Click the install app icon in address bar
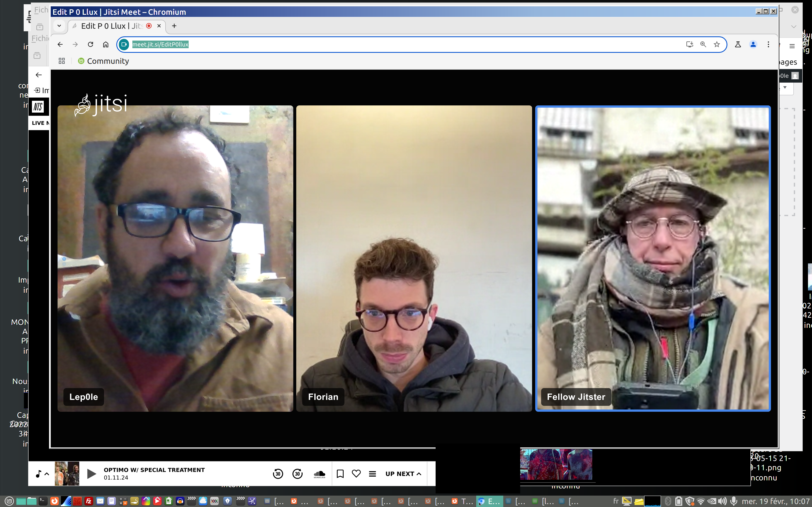 689,44
